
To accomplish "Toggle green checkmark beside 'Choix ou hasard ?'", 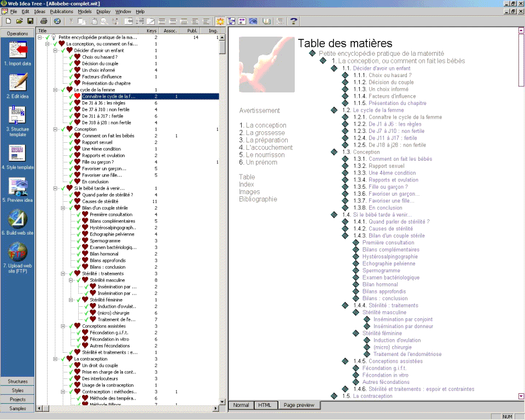I will pos(71,57).
